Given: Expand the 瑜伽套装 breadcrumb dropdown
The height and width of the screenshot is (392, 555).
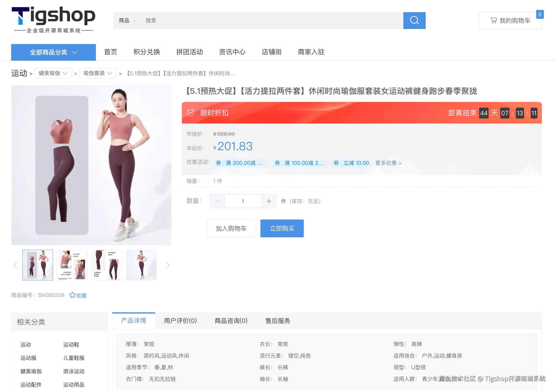Looking at the screenshot, I should (98, 73).
